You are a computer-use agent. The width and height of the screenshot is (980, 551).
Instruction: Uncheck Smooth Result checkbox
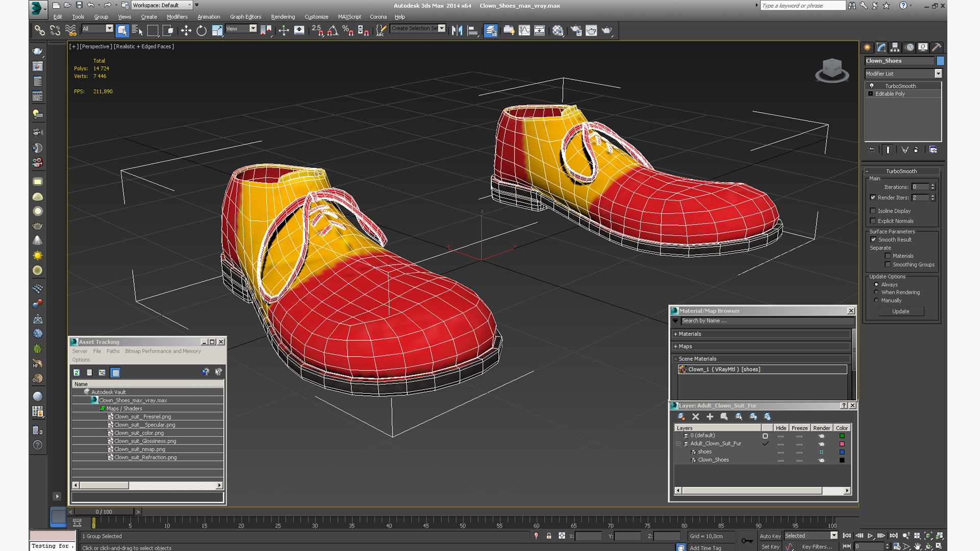(x=873, y=240)
